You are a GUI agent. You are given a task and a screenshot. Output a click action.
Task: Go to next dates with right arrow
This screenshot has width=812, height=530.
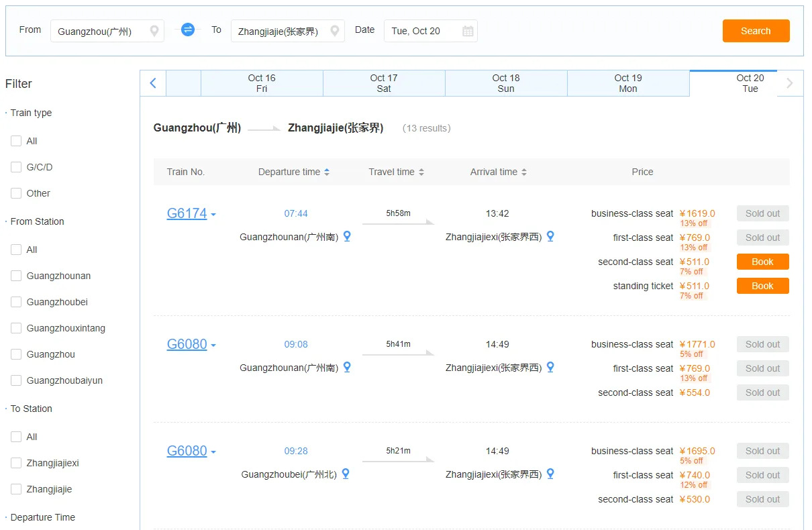tap(790, 83)
